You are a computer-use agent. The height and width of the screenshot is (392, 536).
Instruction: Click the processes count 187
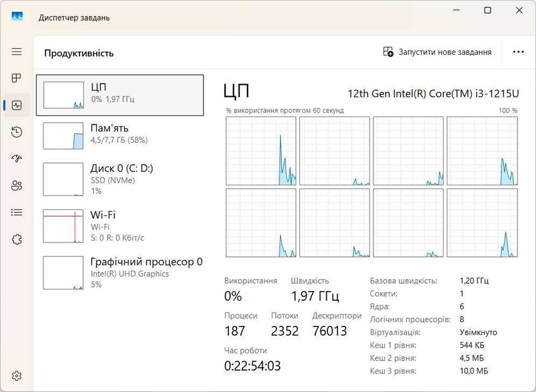pyautogui.click(x=234, y=331)
